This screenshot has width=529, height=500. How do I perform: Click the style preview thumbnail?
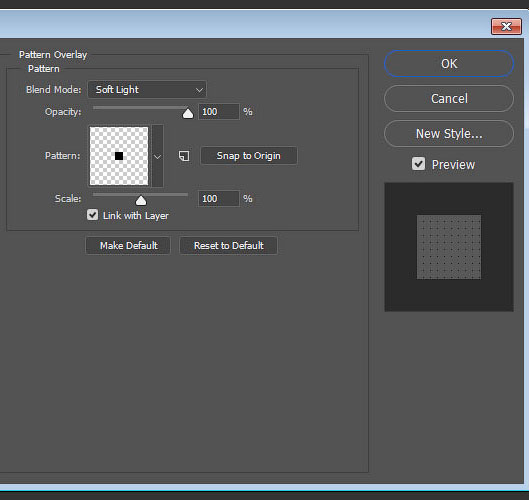click(449, 247)
